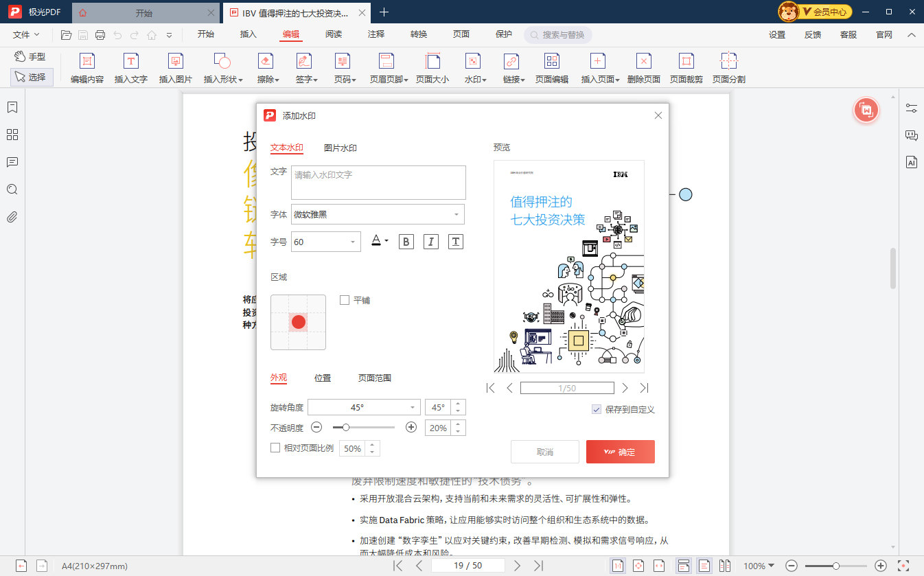Click the 插入文字 insert text tool
Viewport: 924px width, 576px height.
pyautogui.click(x=130, y=69)
